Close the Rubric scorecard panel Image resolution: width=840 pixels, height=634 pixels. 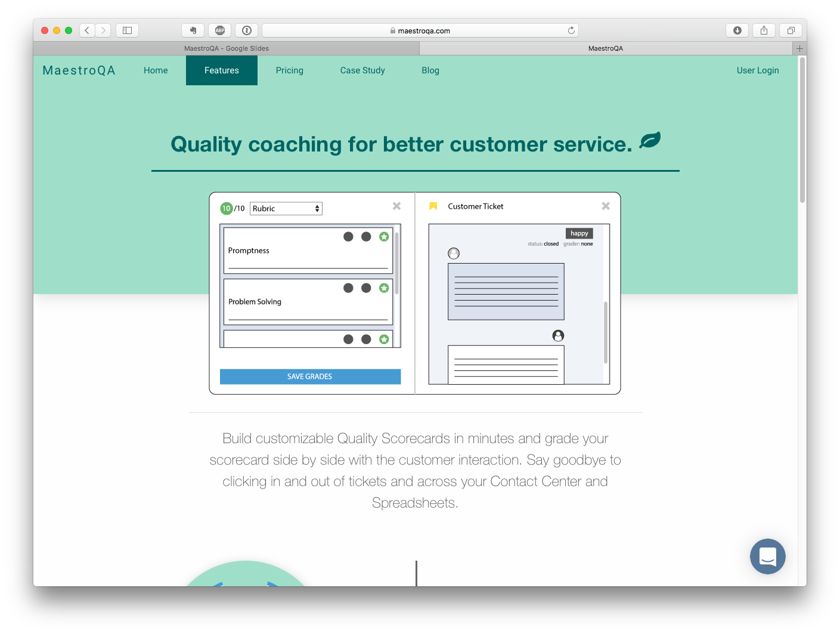[x=396, y=206]
